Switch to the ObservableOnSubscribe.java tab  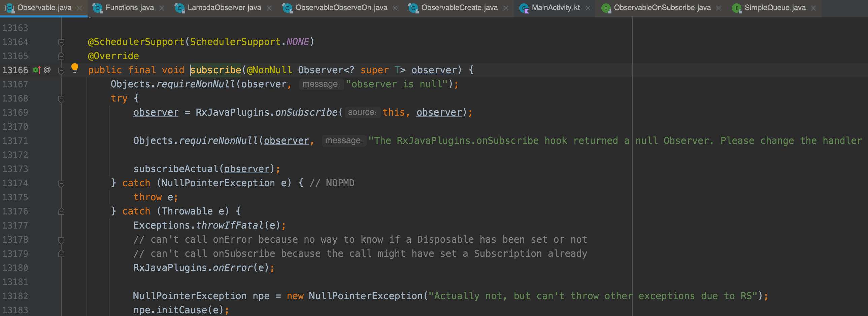pos(662,8)
